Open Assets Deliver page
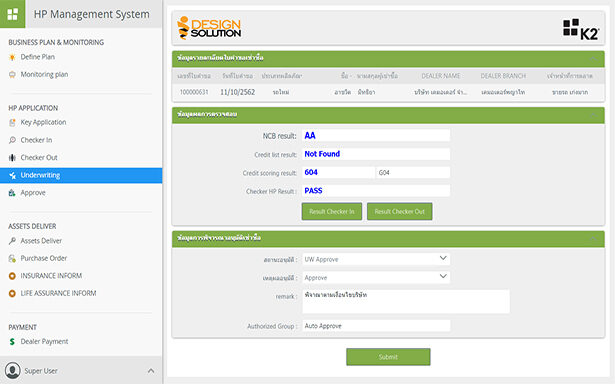The height and width of the screenshot is (384, 615). pyautogui.click(x=41, y=241)
